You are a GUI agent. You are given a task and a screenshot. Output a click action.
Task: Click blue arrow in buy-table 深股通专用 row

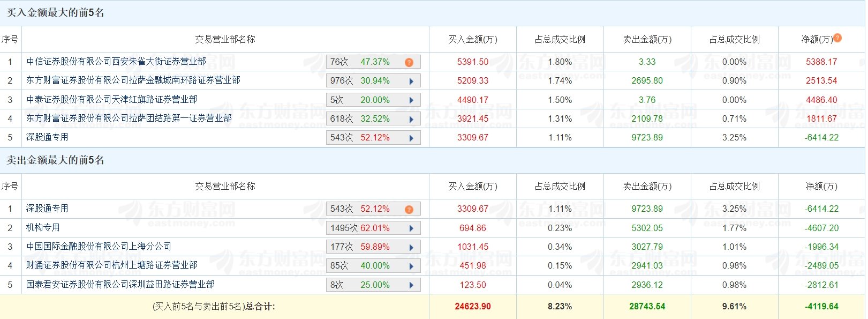(411, 138)
